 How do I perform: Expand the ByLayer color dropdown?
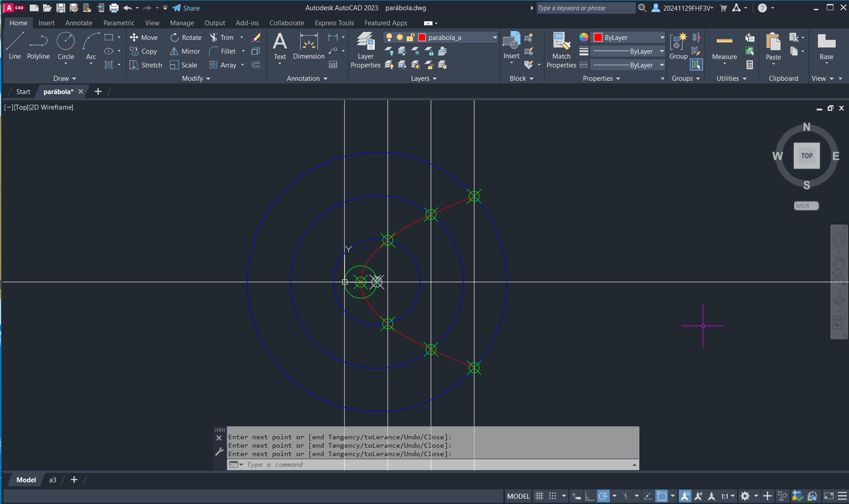pos(662,38)
